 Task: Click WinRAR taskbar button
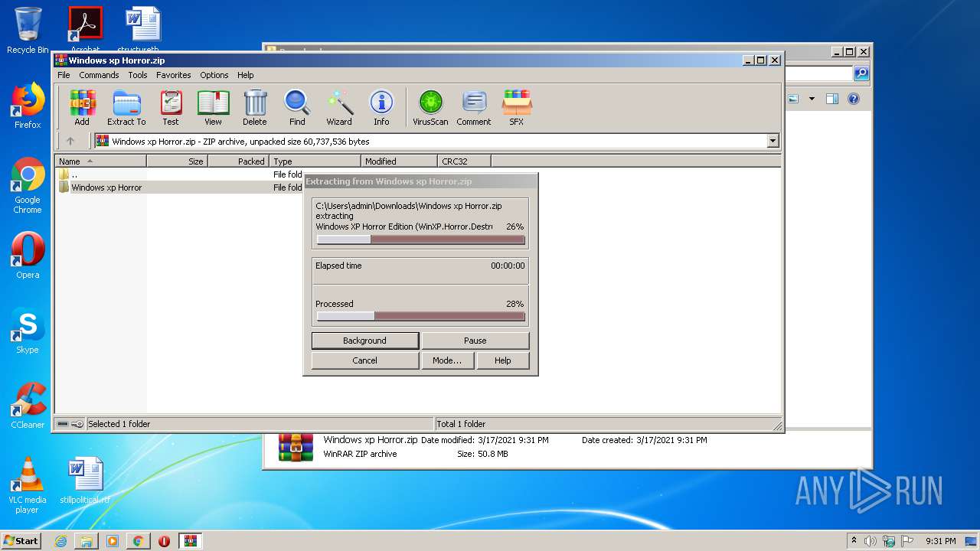click(190, 541)
